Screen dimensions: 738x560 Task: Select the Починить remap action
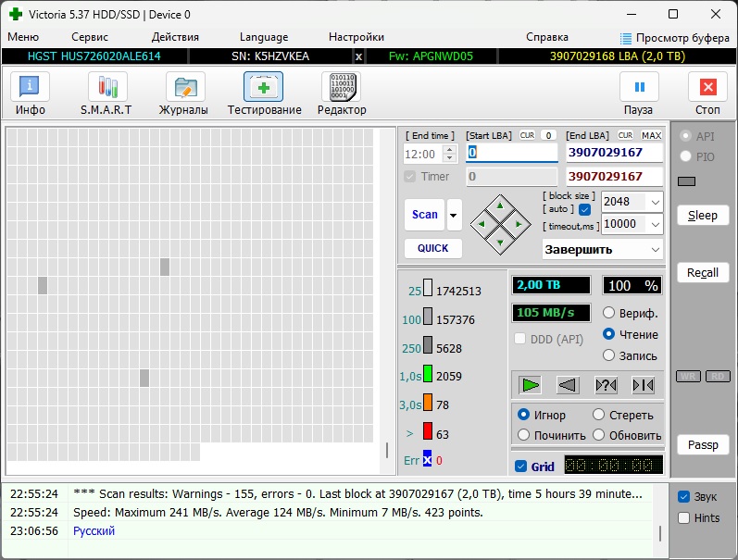coord(523,435)
